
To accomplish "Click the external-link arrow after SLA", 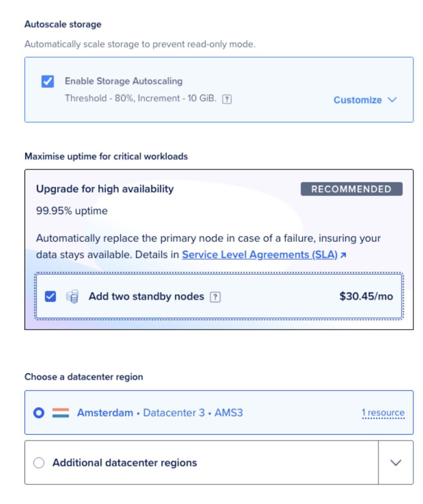I will [343, 255].
